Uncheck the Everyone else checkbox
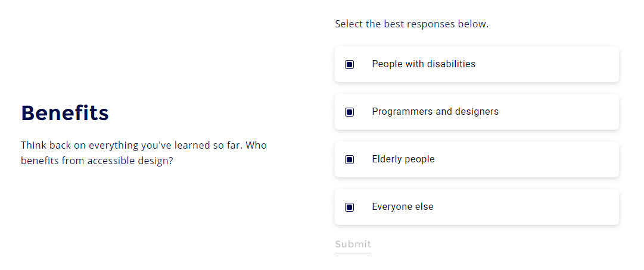644x270 pixels. (350, 207)
